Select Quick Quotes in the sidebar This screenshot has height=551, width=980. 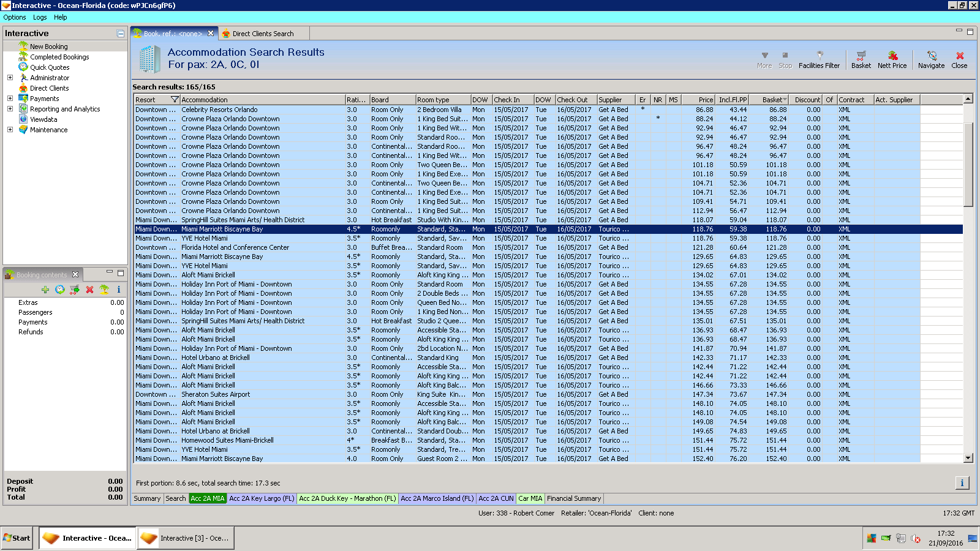point(50,67)
